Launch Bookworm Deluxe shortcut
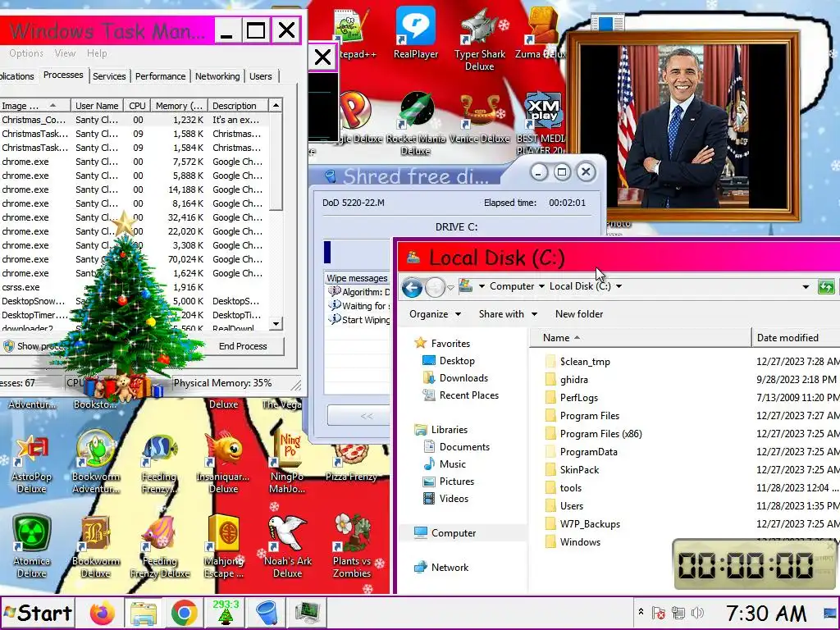 [x=95, y=546]
